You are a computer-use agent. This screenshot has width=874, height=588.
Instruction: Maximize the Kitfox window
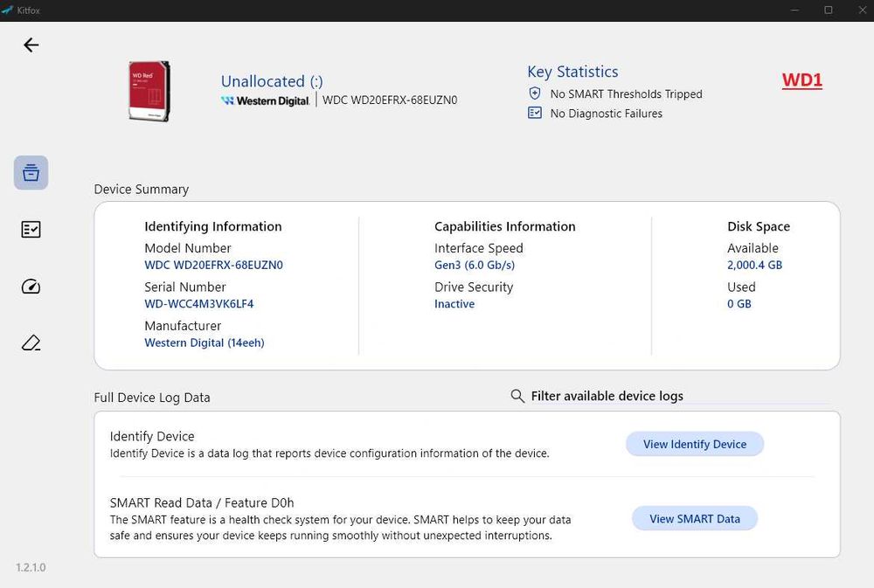[x=829, y=10]
